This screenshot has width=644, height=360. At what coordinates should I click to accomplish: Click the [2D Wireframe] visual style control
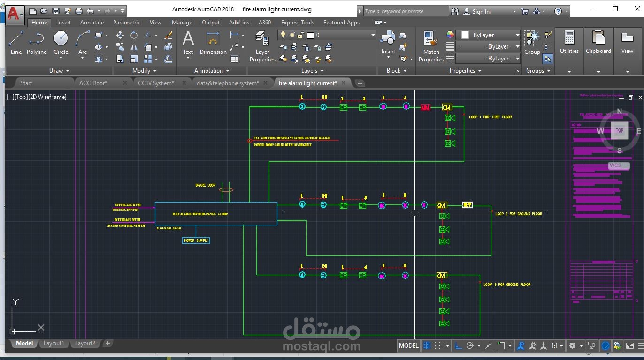tap(47, 97)
